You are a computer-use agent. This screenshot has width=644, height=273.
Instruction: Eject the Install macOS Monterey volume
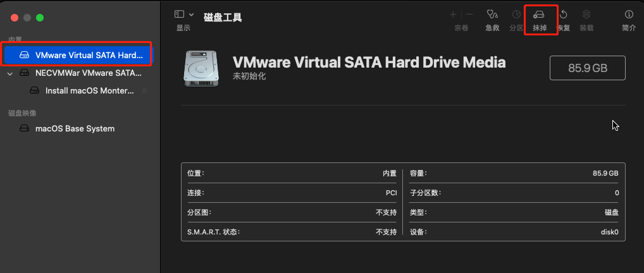coord(144,91)
